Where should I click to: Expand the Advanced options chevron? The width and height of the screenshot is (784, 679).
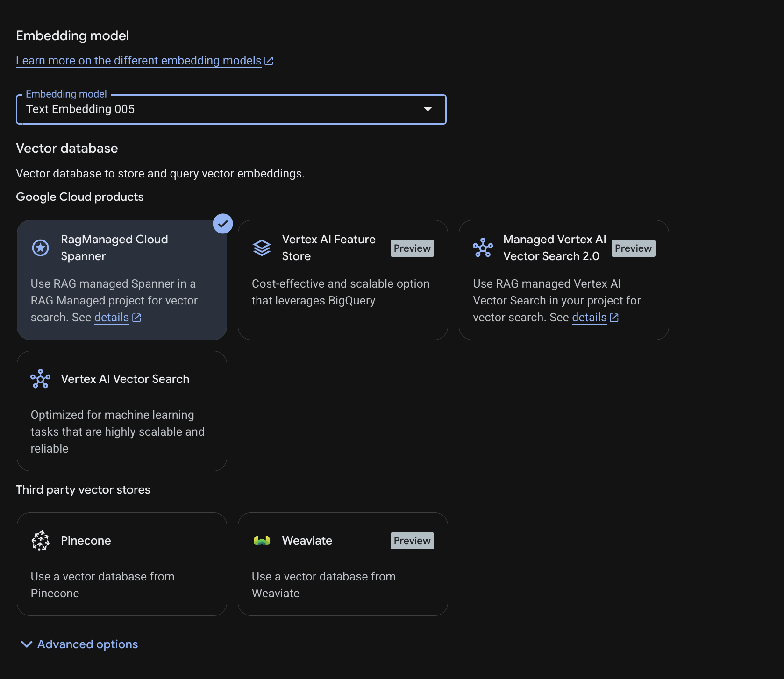[27, 644]
